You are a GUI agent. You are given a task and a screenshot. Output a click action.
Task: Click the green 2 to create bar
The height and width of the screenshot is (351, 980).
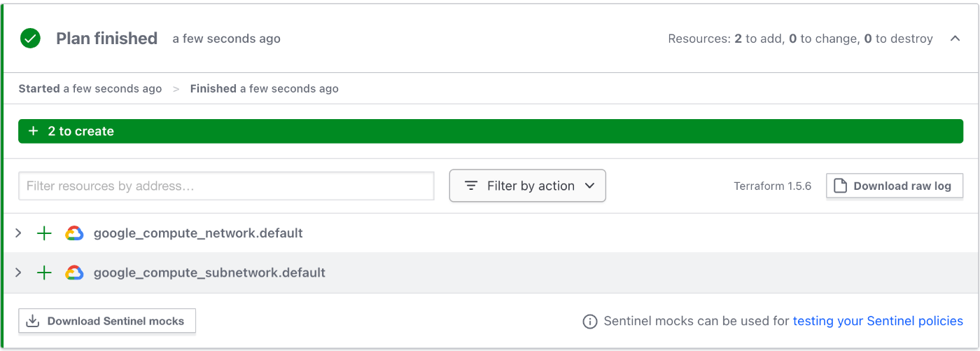(490, 131)
